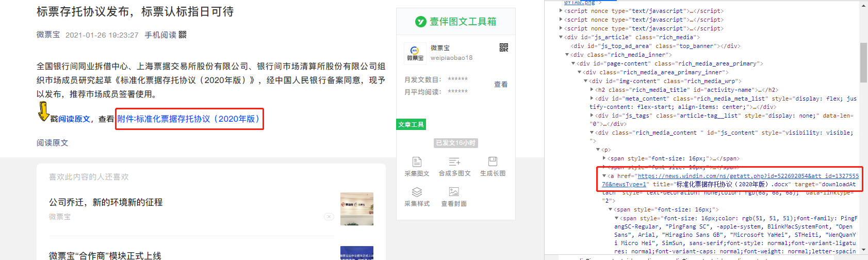Viewport: 868px width, 260px height.
Task: Select the 文章工具 green tab
Action: (411, 124)
